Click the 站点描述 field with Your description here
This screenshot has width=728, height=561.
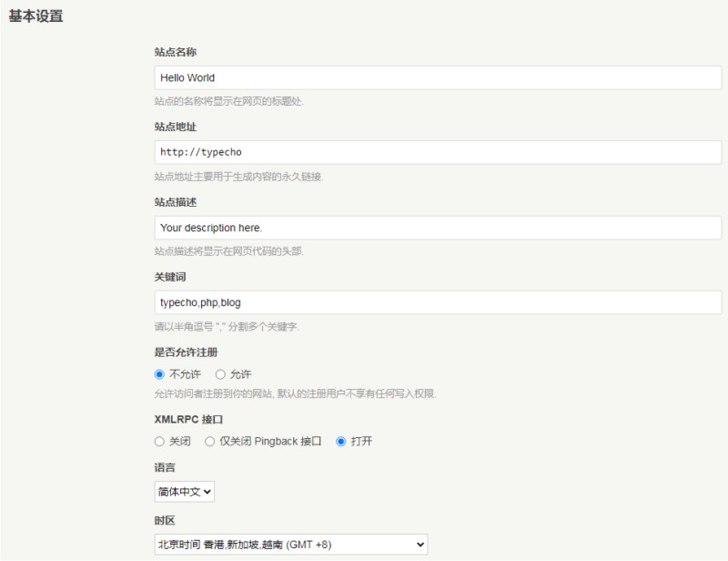[438, 228]
